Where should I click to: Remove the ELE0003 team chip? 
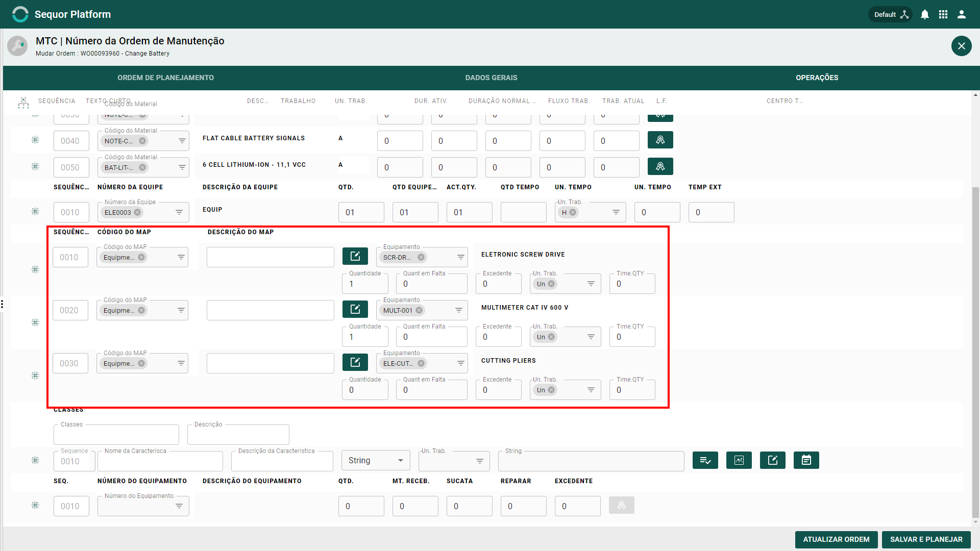pyautogui.click(x=137, y=212)
